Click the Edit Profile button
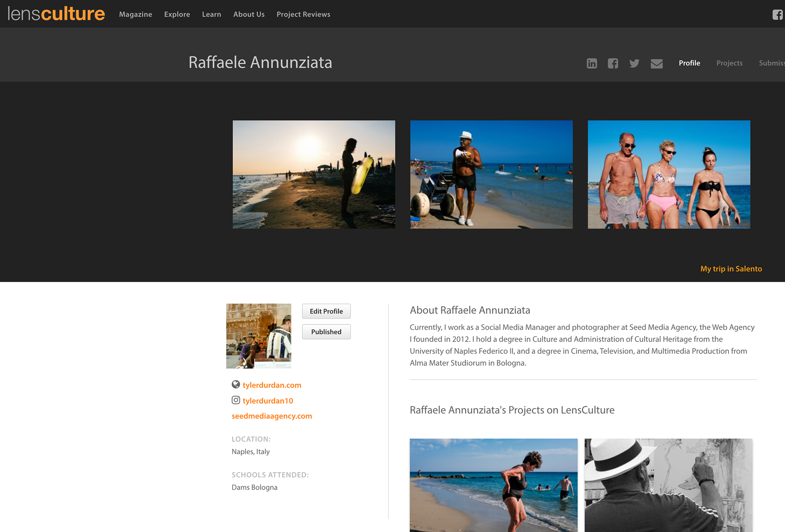The image size is (785, 532). point(326,311)
